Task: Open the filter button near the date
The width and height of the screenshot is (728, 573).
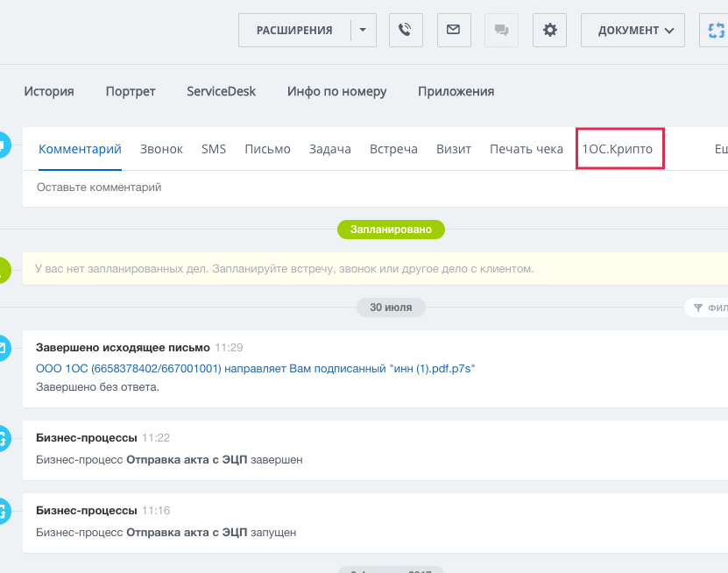Action: (708, 308)
